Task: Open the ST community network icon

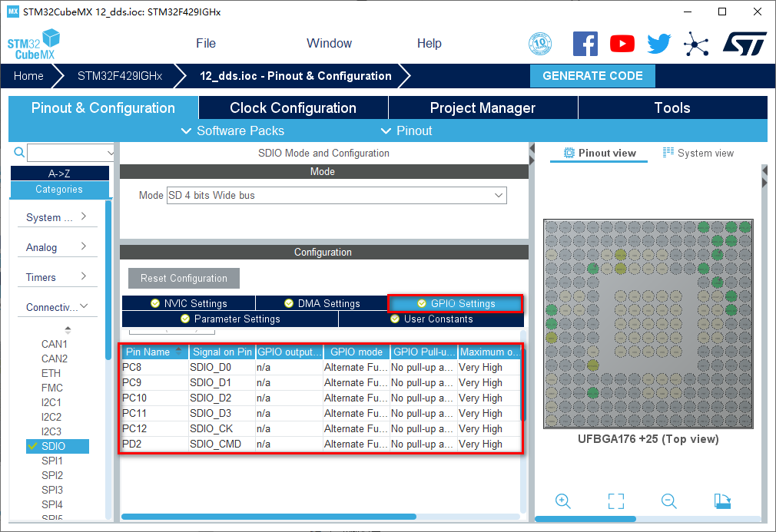Action: click(x=696, y=44)
